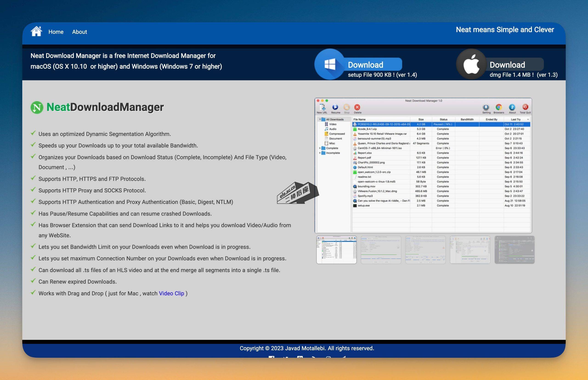This screenshot has width=588, height=380.
Task: Select the dark-theme screenshot thumbnail
Action: click(514, 250)
